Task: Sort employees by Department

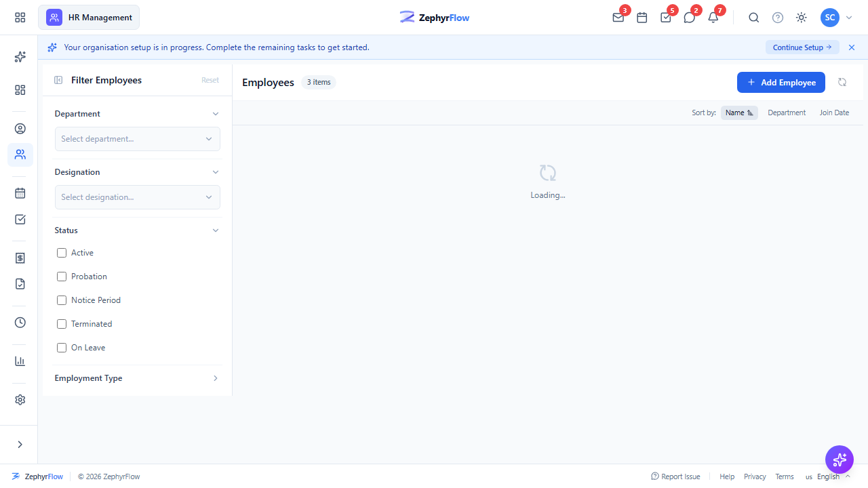Action: pos(787,113)
